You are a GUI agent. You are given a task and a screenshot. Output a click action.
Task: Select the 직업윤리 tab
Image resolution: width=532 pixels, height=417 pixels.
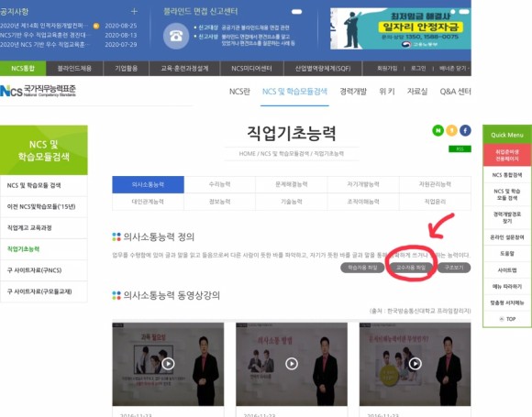[435, 202]
